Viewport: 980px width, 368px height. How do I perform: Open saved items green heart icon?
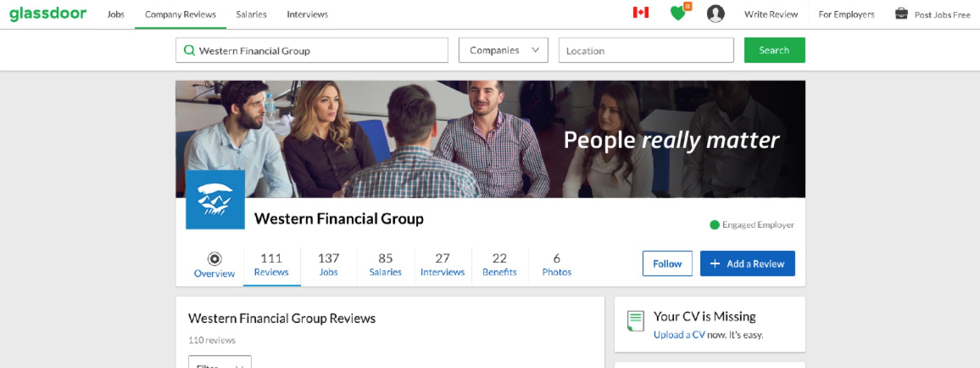click(x=678, y=13)
